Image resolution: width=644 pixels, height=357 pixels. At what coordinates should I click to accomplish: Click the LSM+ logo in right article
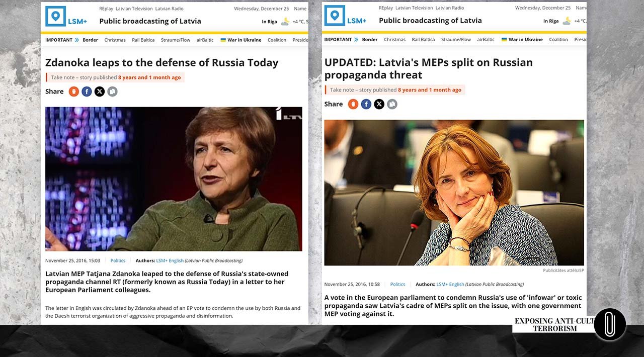point(345,16)
